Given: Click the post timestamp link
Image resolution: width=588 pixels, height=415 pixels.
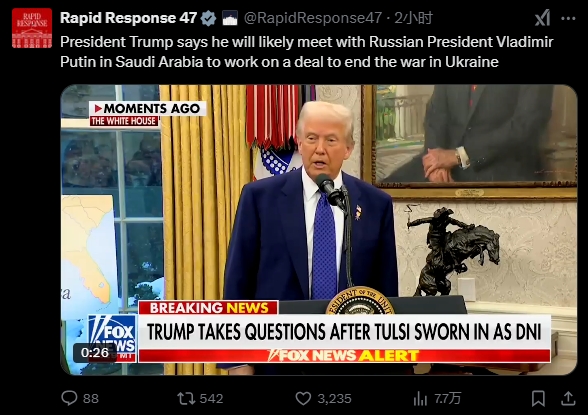Looking at the screenshot, I should (413, 18).
